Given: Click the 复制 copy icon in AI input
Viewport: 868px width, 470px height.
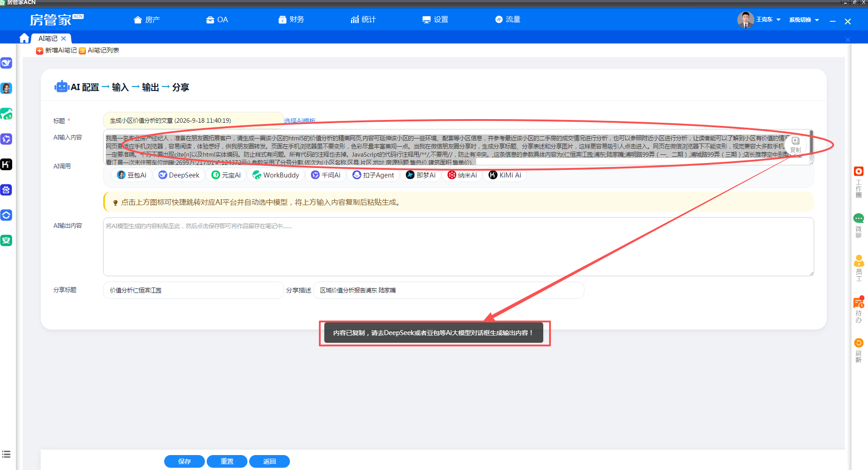Looking at the screenshot, I should tap(796, 144).
